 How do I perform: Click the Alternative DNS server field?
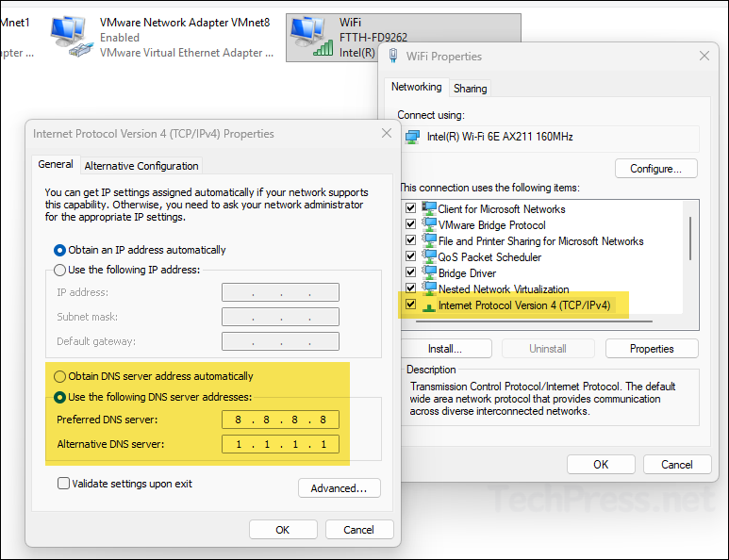280,444
